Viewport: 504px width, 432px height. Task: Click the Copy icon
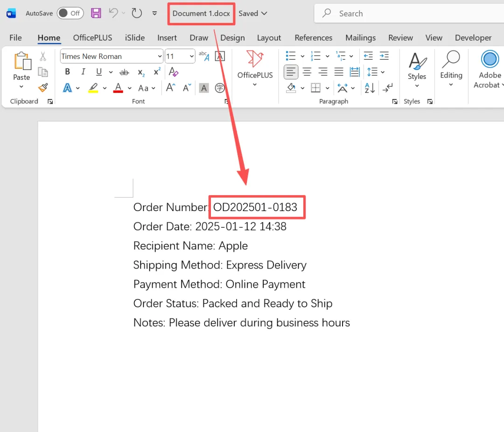pos(43,72)
